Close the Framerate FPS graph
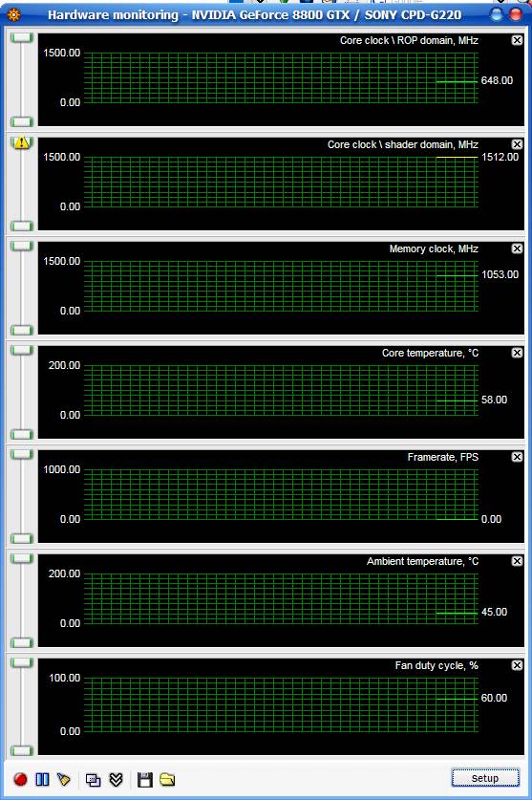 pos(517,457)
